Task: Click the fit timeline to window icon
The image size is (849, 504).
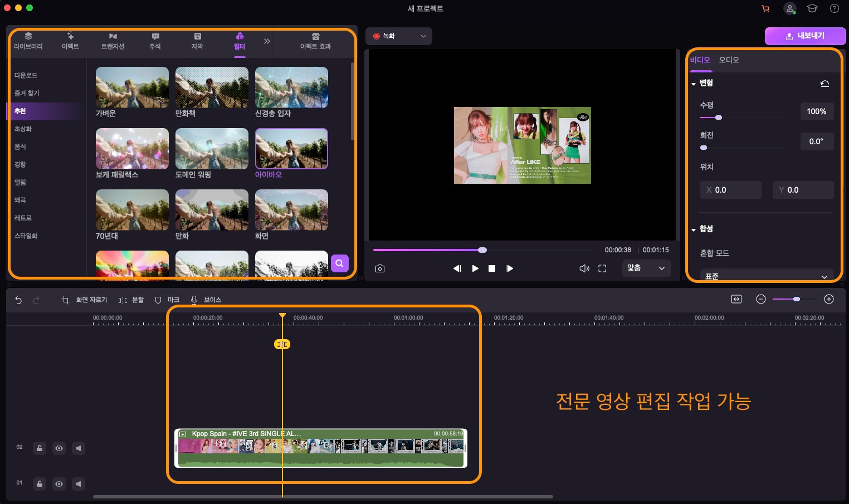Action: 736,299
